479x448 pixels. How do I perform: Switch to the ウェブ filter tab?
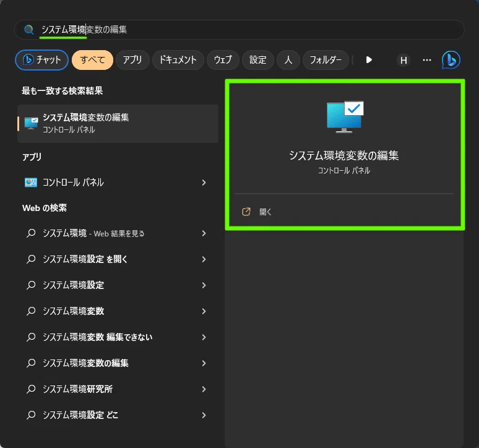coord(223,60)
